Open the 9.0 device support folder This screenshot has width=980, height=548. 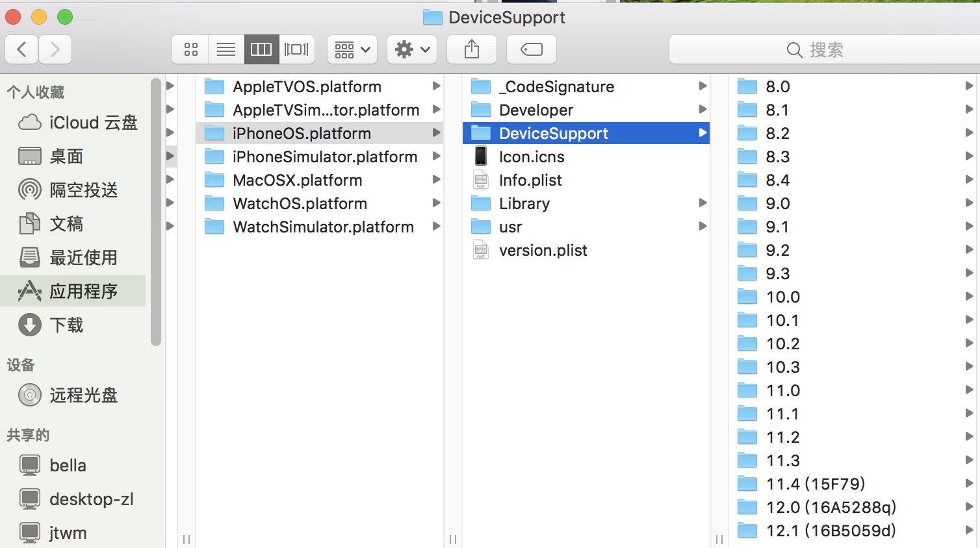(x=853, y=203)
